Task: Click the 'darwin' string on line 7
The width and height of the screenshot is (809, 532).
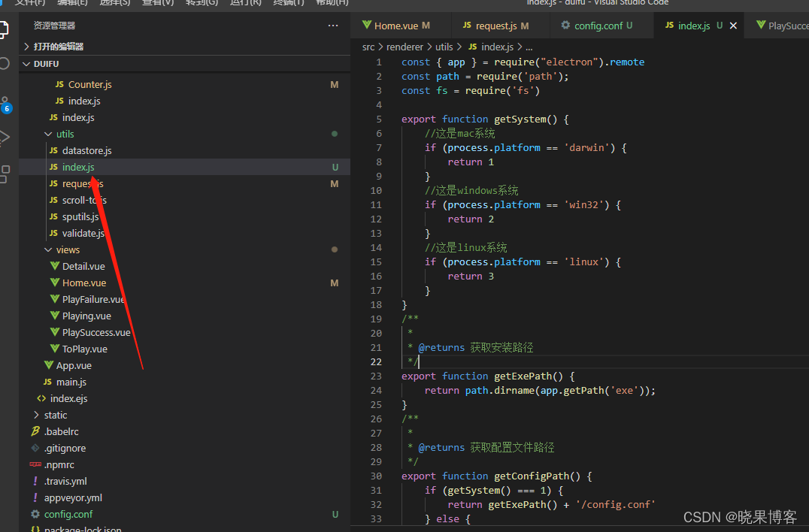Action: pos(586,148)
